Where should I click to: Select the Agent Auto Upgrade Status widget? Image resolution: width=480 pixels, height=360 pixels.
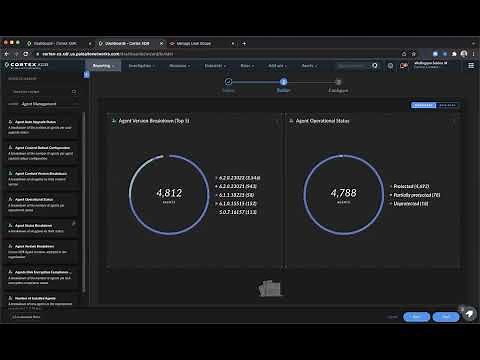pos(42,127)
